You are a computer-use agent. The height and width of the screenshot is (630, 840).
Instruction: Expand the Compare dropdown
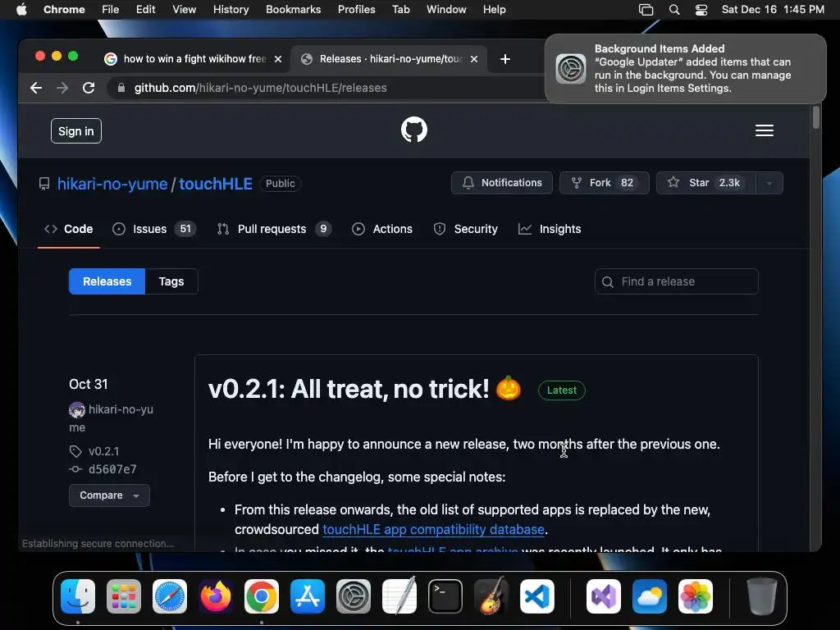tap(109, 495)
